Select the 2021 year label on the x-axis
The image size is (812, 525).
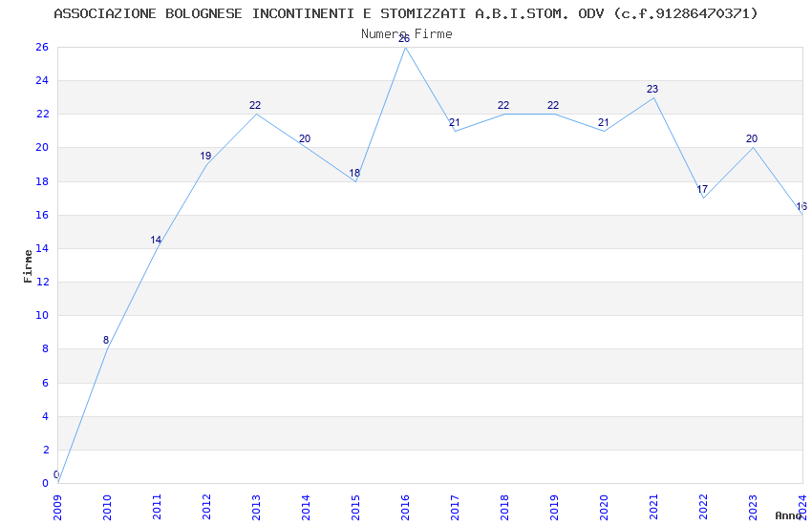653,507
